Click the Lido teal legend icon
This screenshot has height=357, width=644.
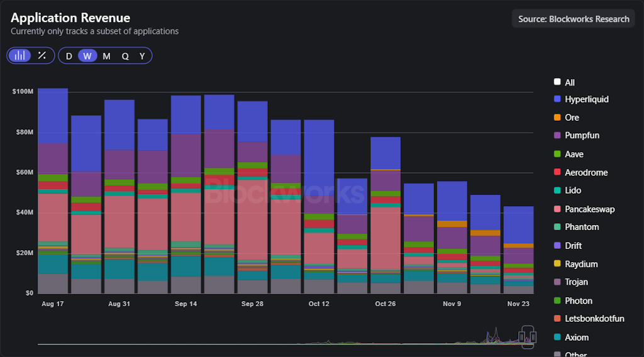click(x=557, y=190)
